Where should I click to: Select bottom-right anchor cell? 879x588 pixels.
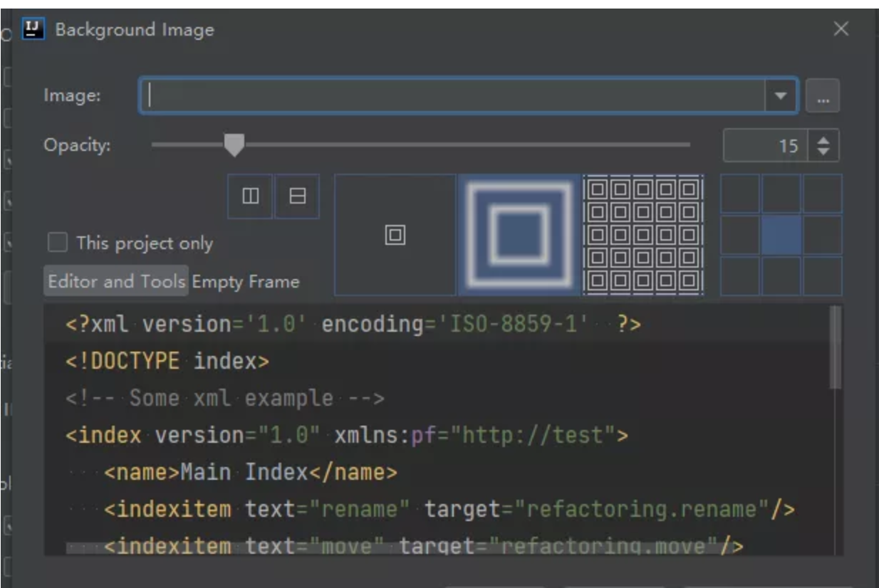823,276
